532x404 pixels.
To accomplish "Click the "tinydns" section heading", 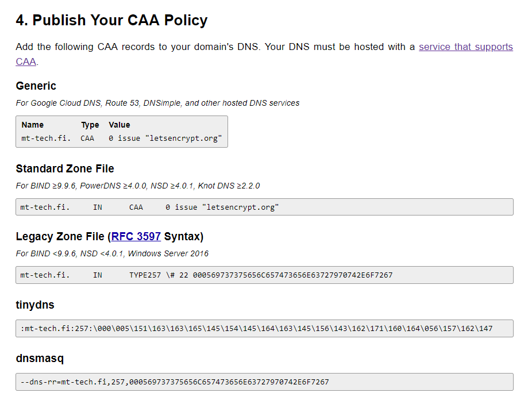I will tap(35, 305).
